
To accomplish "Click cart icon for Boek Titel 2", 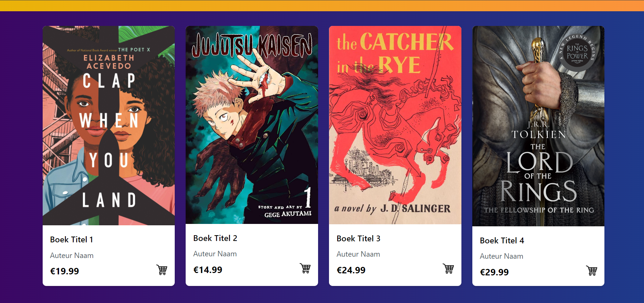I will [x=305, y=268].
